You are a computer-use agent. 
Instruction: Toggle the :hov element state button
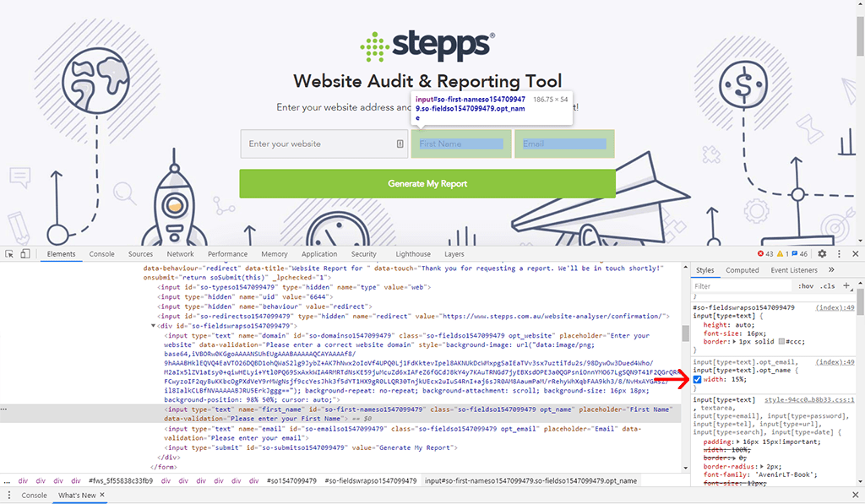click(806, 285)
